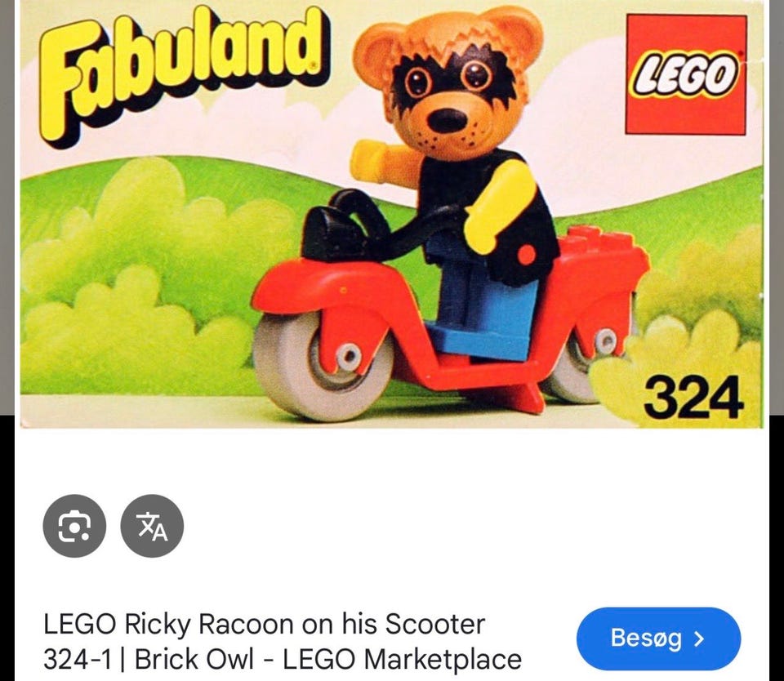Open the LEGO Ricky Racoon title link

point(283,642)
